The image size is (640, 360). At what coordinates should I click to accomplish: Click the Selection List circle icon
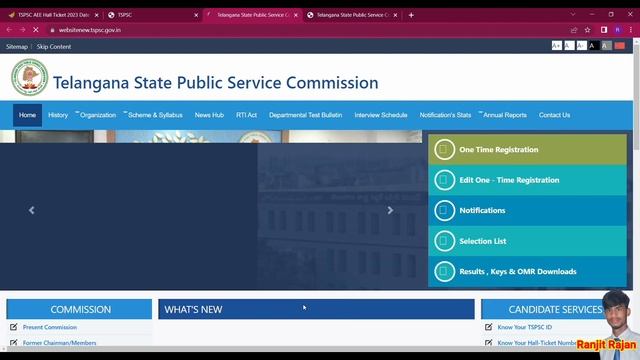coord(444,241)
